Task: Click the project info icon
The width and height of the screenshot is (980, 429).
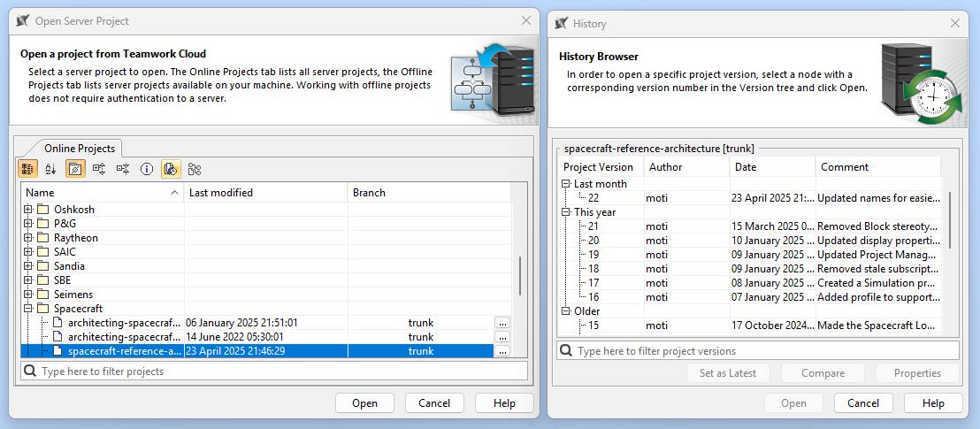Action: (147, 168)
